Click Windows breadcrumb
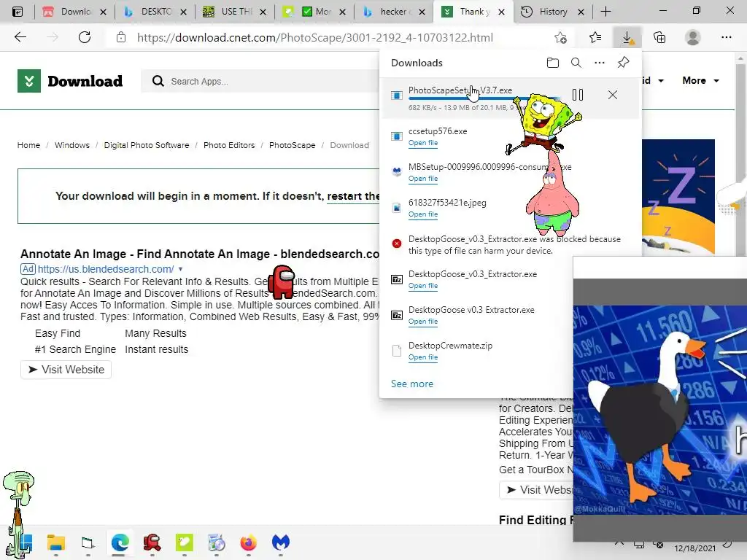This screenshot has width=747, height=560. pos(72,145)
